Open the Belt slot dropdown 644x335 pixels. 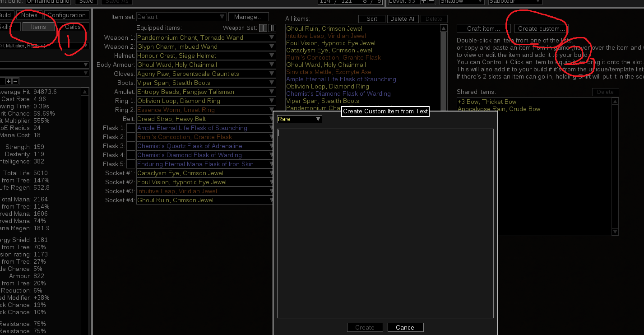206,119
